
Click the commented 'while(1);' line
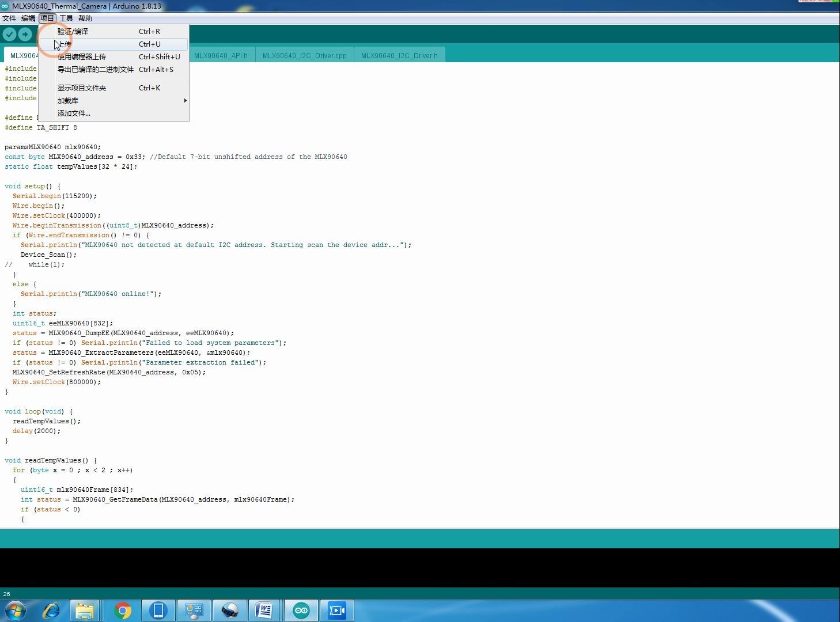tap(35, 264)
